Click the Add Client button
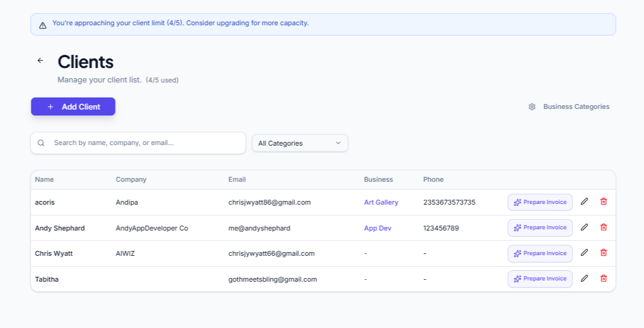 73,107
